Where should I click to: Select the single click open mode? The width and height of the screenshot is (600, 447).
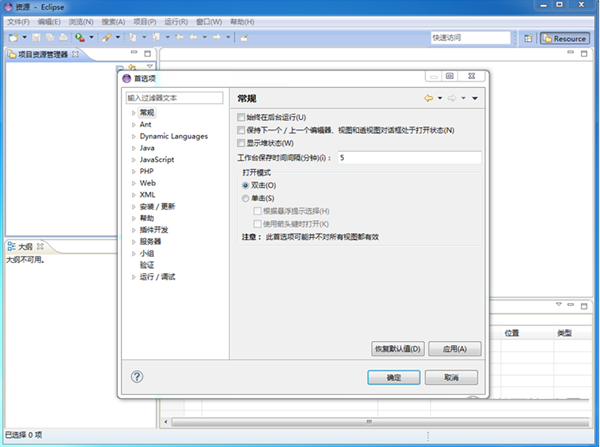point(245,198)
